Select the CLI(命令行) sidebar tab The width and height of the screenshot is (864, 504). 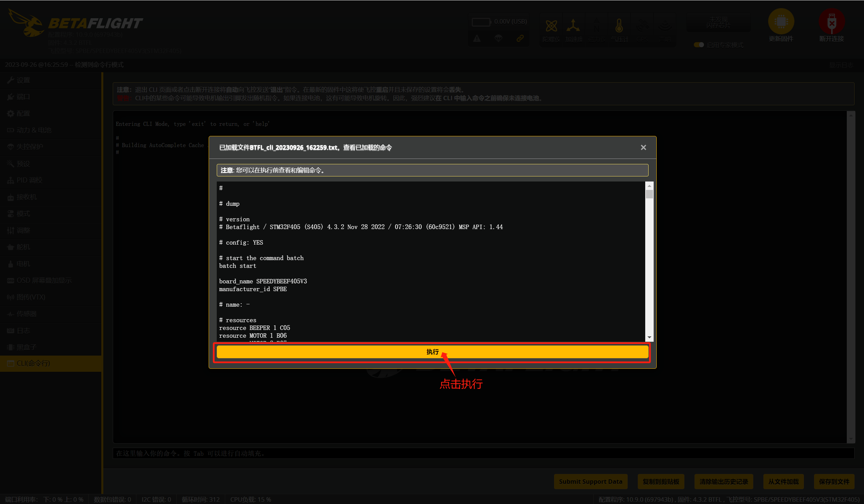click(33, 363)
